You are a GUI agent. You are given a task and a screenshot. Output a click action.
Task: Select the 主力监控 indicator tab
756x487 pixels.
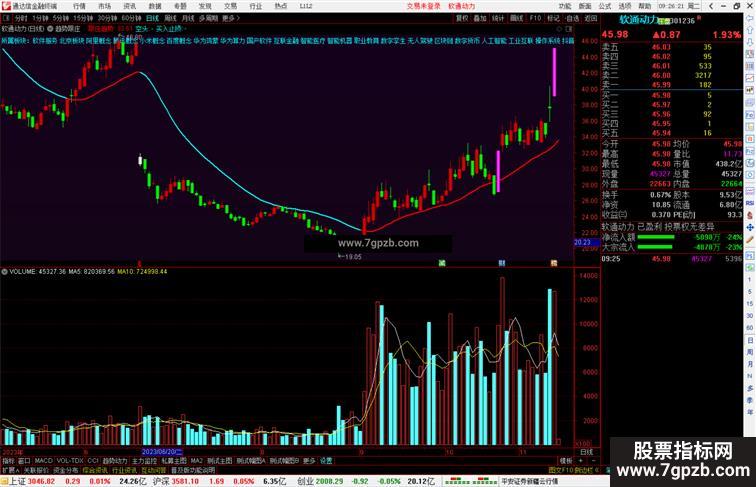pos(145,461)
